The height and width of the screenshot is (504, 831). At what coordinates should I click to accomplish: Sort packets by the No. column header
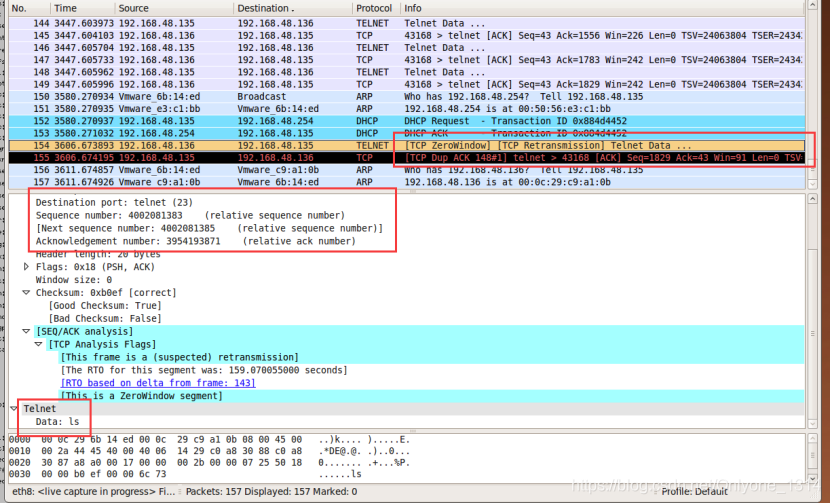(29, 8)
